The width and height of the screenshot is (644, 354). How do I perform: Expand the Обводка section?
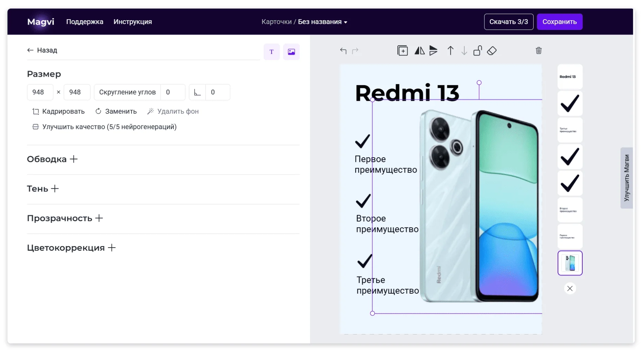tap(52, 159)
